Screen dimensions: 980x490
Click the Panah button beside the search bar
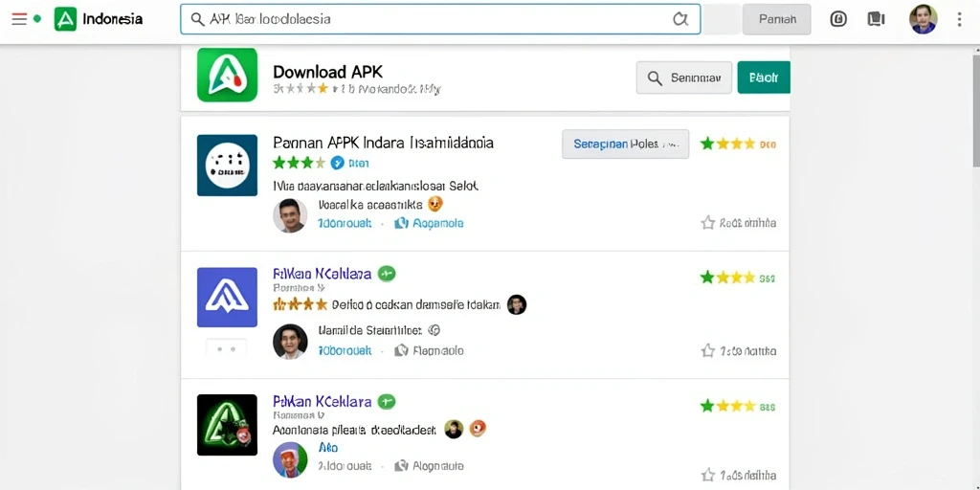(x=777, y=19)
